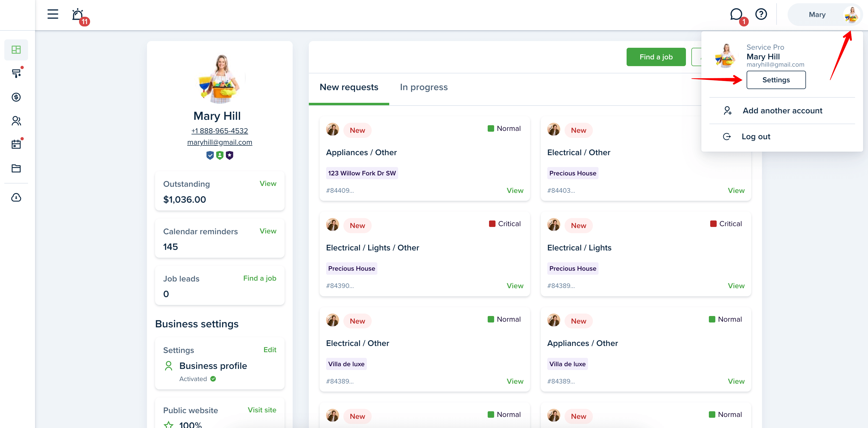Click the maryhill@gmail.com profile email link
This screenshot has height=428, width=868.
pyautogui.click(x=219, y=142)
